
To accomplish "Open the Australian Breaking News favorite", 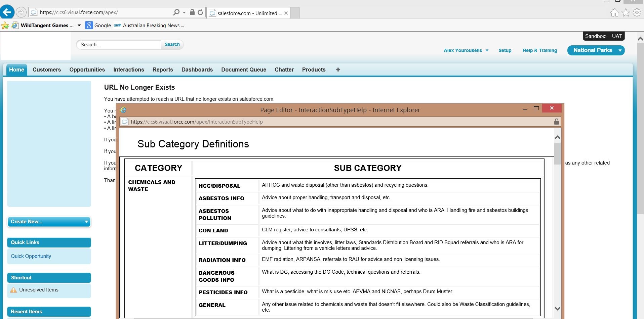I will [x=149, y=26].
